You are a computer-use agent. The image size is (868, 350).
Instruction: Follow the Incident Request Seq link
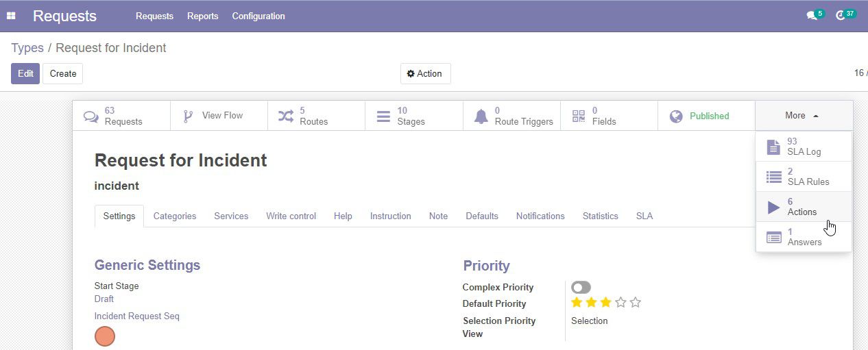tap(137, 316)
